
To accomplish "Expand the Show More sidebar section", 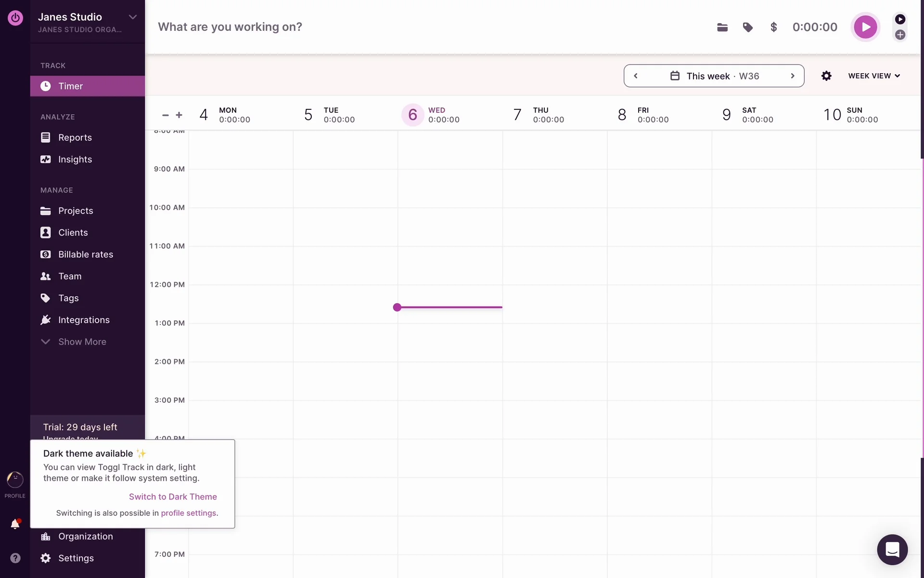I will coord(82,342).
